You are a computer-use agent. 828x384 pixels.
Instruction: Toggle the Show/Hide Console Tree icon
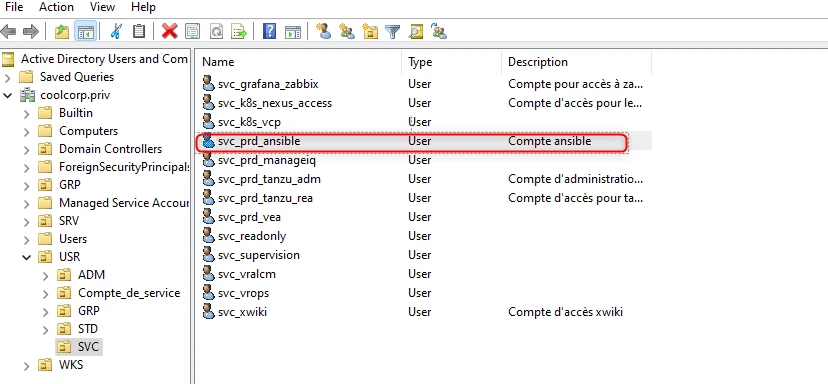coord(86,32)
